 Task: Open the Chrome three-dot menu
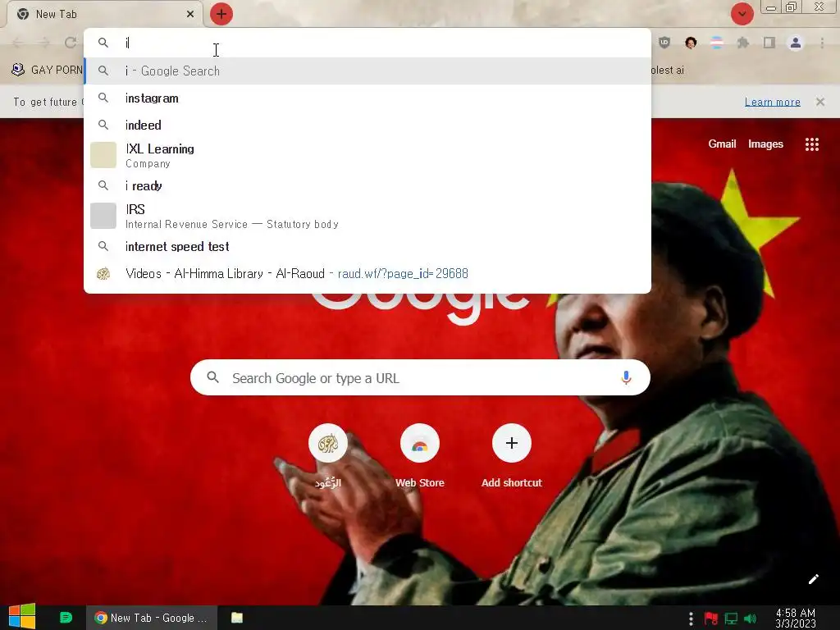click(822, 43)
